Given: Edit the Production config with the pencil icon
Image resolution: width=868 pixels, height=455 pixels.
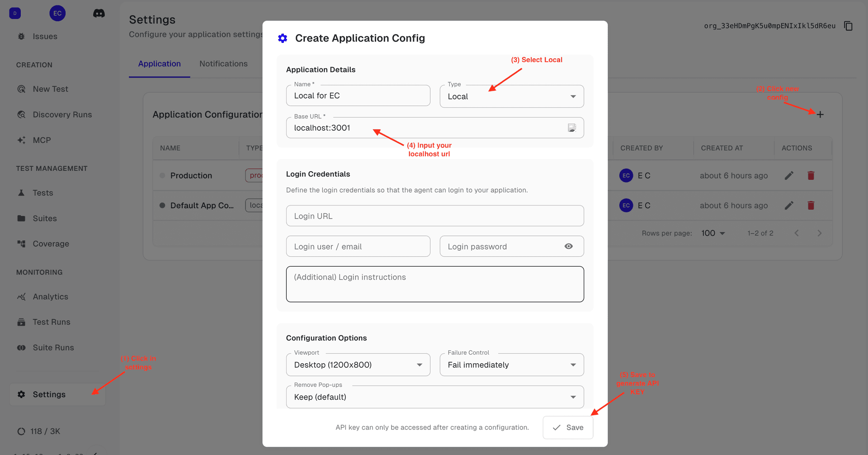Looking at the screenshot, I should point(789,176).
